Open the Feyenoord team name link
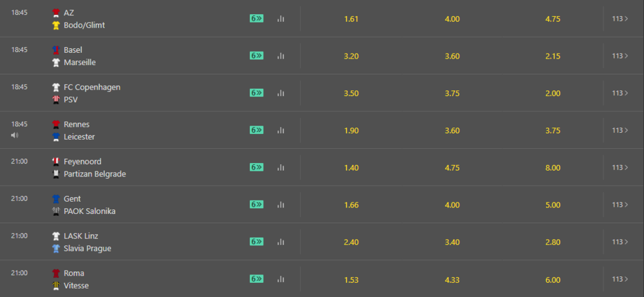The image size is (644, 297). [x=82, y=162]
